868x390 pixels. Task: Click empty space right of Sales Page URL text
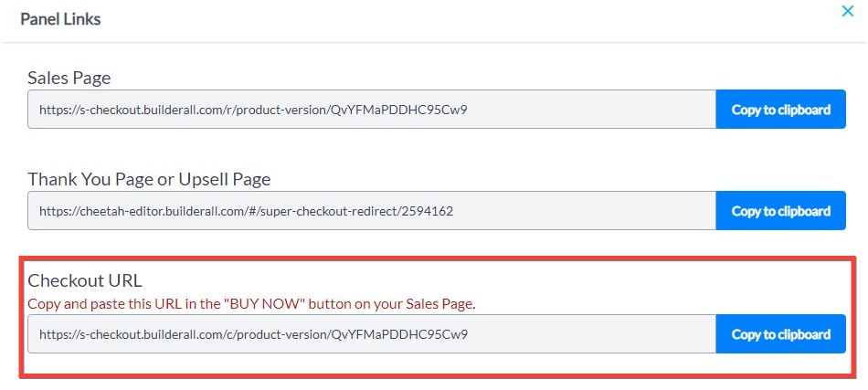(592, 109)
